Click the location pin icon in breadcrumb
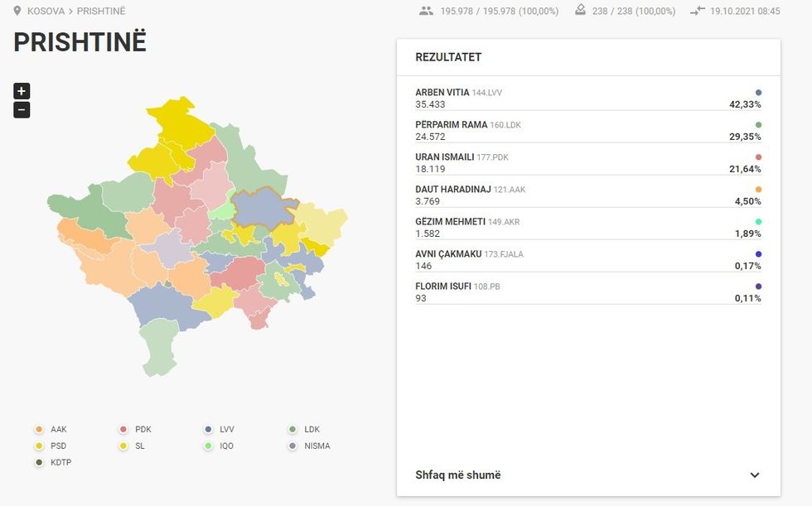The image size is (812, 506). [x=18, y=11]
